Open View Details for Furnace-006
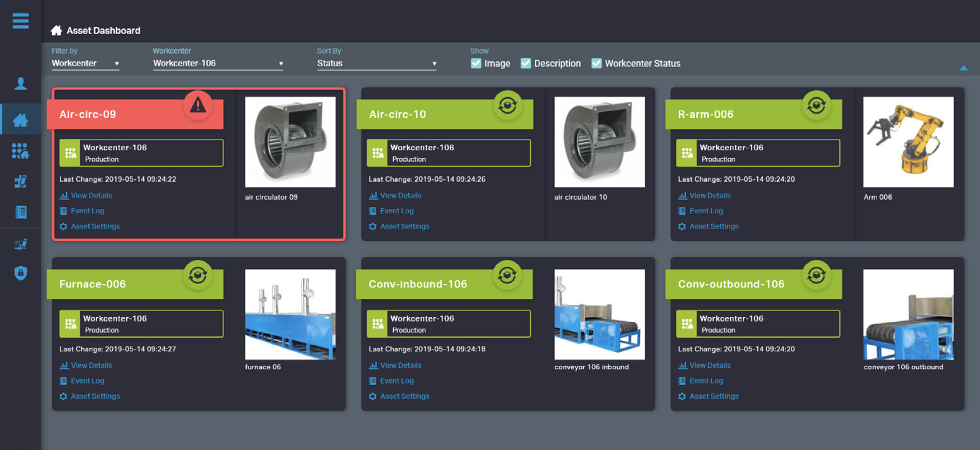This screenshot has height=450, width=980. (x=86, y=365)
